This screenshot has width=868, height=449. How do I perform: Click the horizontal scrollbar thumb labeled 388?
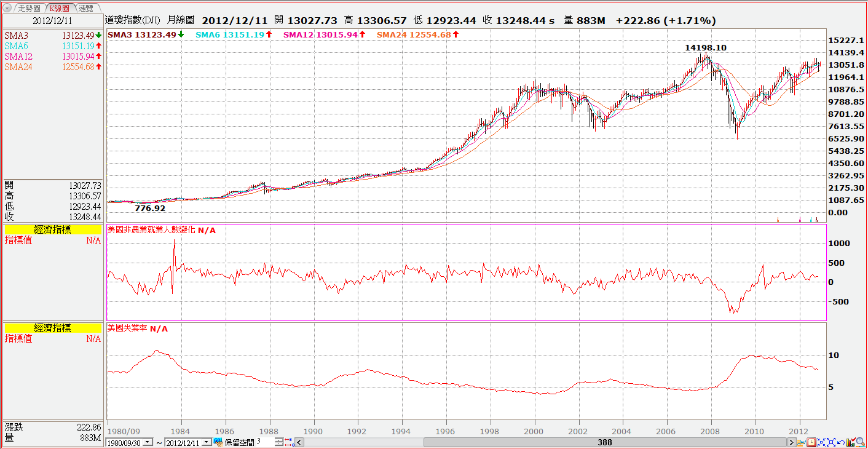[x=604, y=442]
